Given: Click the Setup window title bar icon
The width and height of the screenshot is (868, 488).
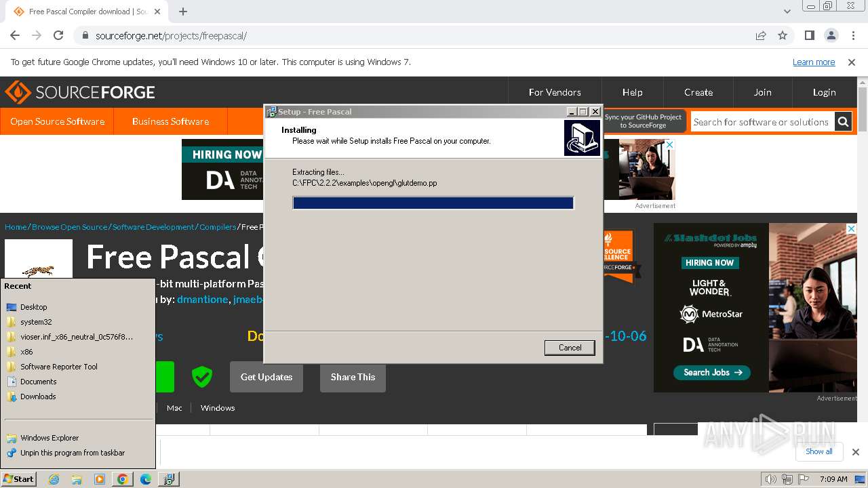Looking at the screenshot, I should coord(271,112).
